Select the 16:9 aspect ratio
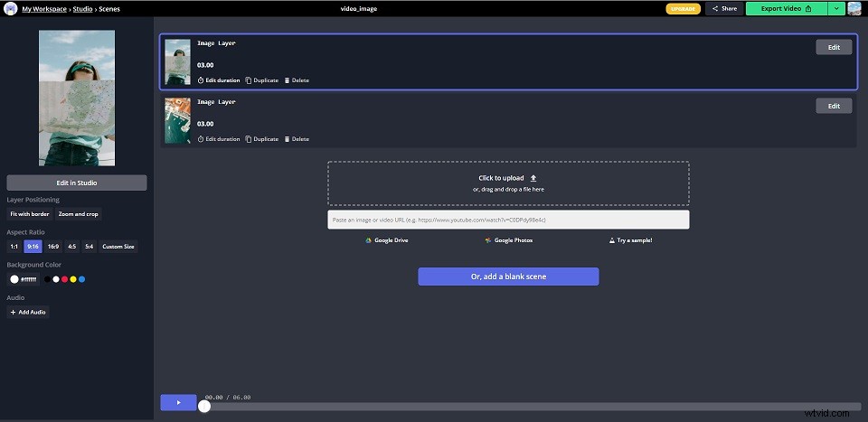Screen dimensions: 868x422 [53, 247]
